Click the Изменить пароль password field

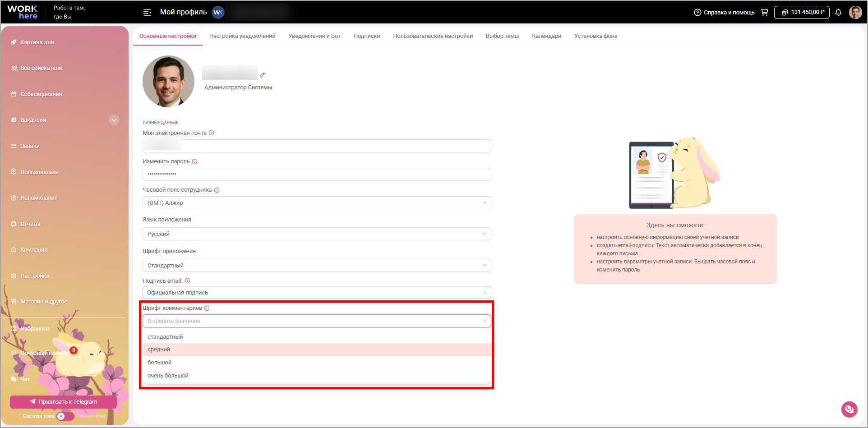[x=317, y=175]
